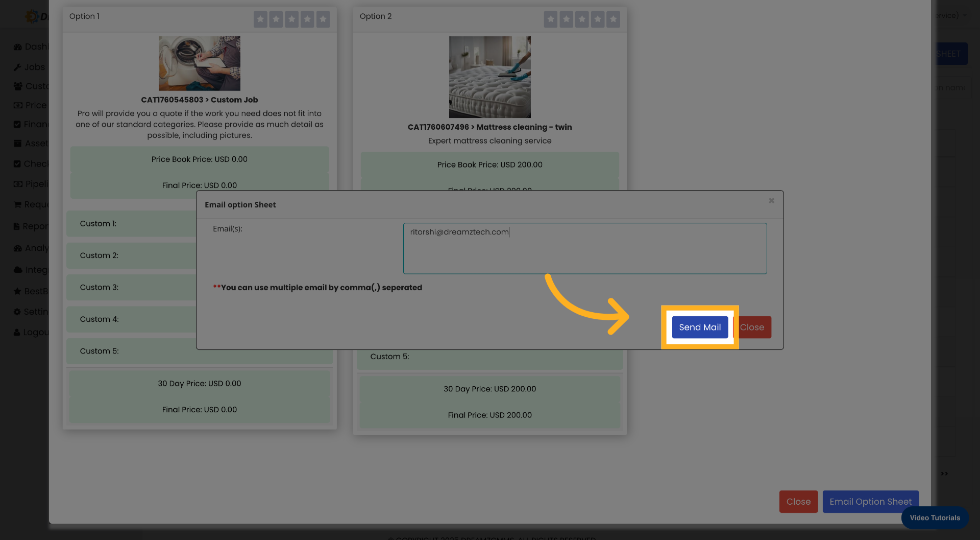
Task: Open Reports via the document icon
Action: coord(18,226)
